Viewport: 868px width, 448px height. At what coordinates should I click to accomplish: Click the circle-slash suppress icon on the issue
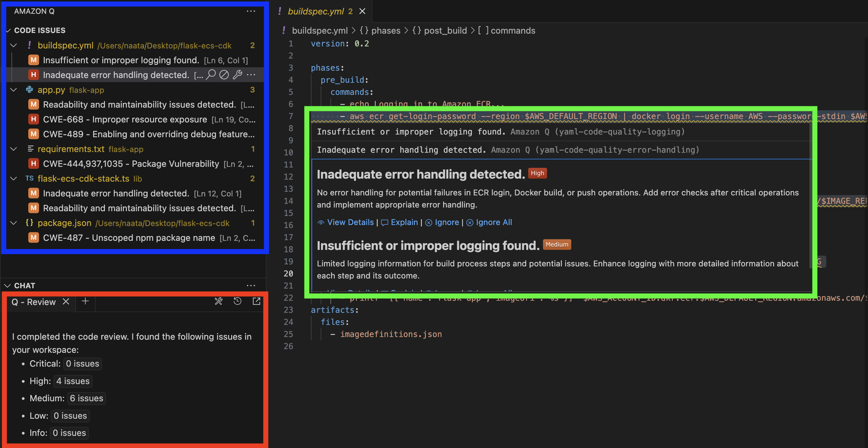[224, 75]
